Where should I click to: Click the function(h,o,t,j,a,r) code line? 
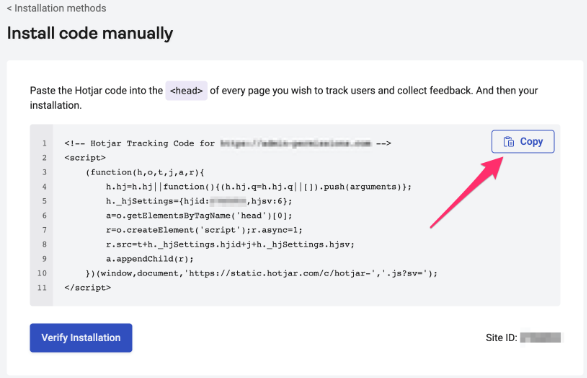tap(145, 173)
